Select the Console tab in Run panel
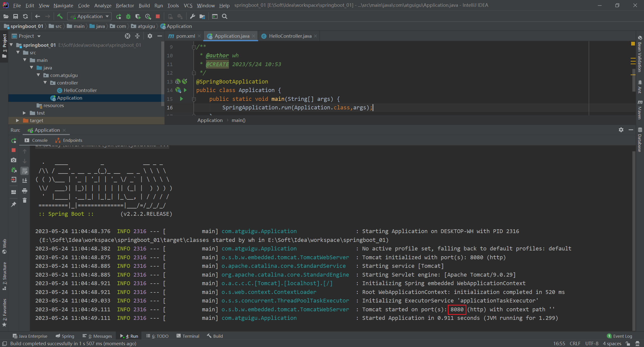The height and width of the screenshot is (347, 644). [36, 140]
